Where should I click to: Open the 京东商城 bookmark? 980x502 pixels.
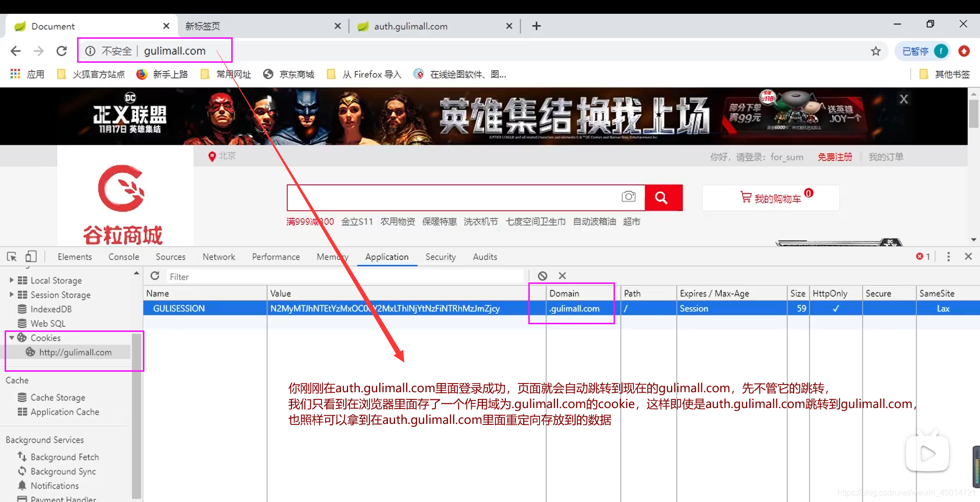pos(289,75)
